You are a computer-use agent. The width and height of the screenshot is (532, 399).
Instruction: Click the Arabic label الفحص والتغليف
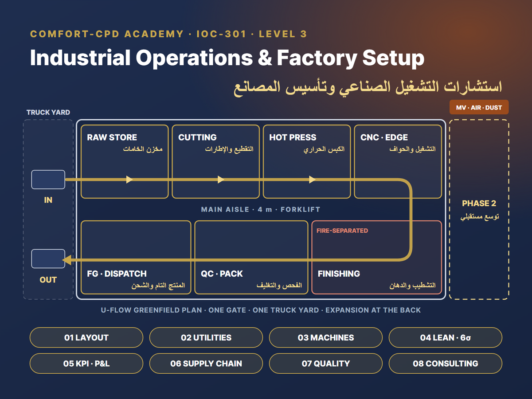[x=279, y=286]
